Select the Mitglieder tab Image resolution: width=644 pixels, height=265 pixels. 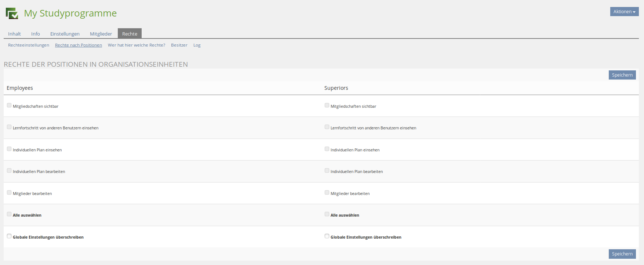[x=101, y=34]
